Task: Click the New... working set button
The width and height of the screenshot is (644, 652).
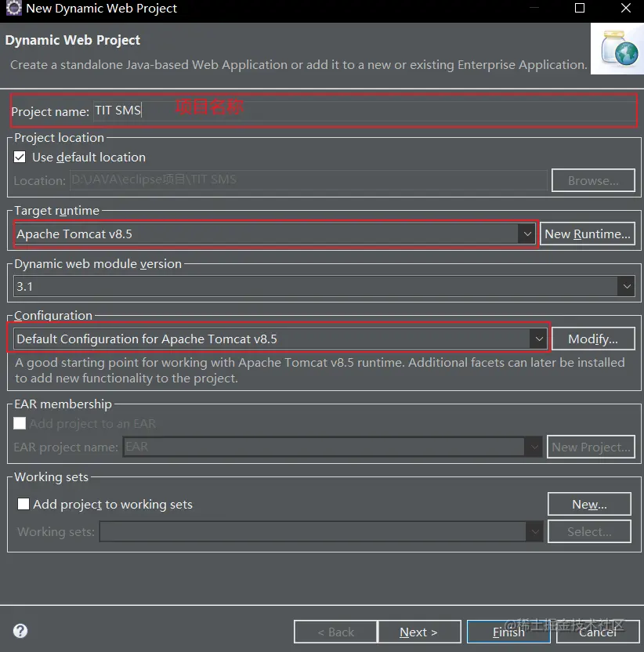Action: click(589, 504)
